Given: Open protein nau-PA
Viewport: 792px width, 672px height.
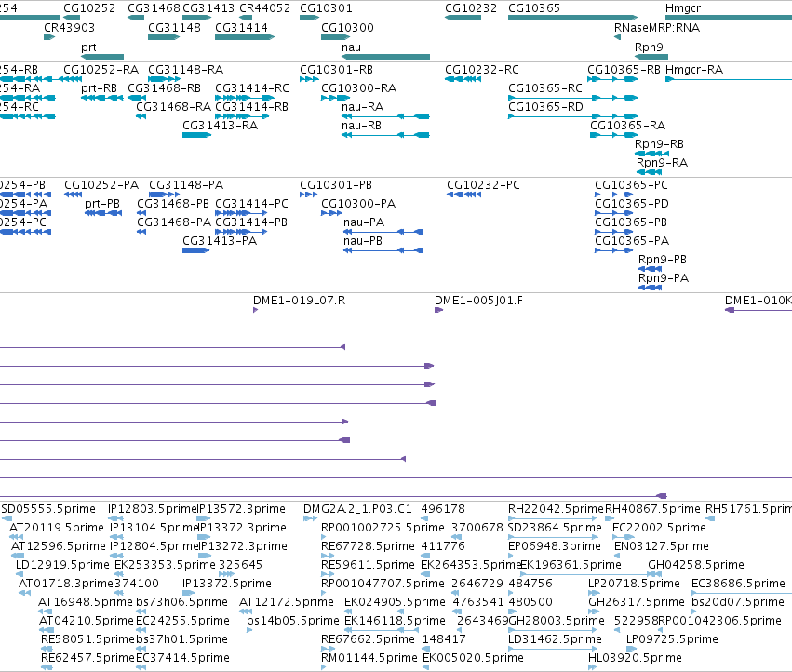Looking at the screenshot, I should pos(364,222).
